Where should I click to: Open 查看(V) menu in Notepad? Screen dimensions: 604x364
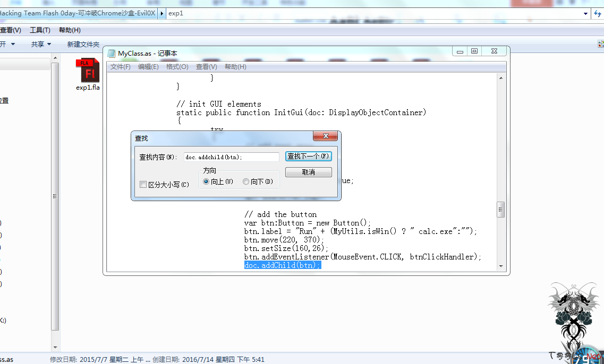pos(207,67)
